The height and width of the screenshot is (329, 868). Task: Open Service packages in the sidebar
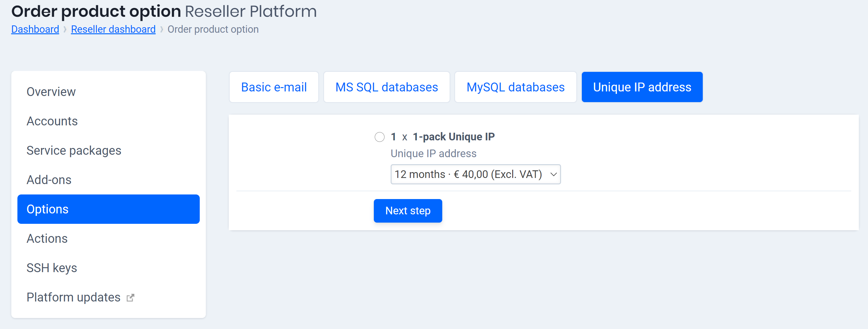(74, 150)
